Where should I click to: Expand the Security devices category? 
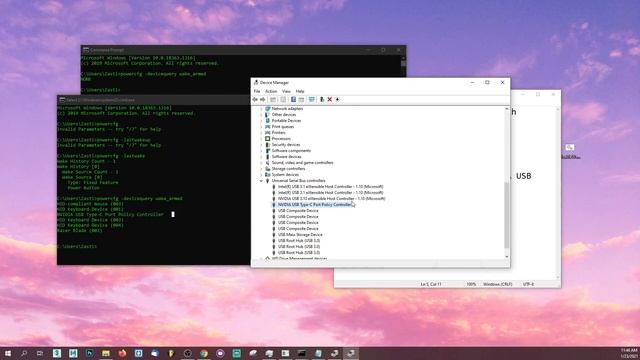(x=261, y=145)
